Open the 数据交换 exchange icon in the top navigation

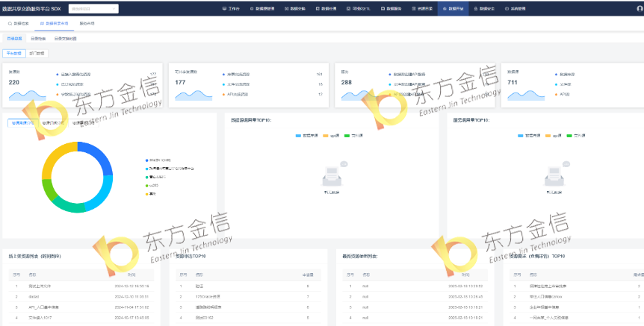(287, 9)
